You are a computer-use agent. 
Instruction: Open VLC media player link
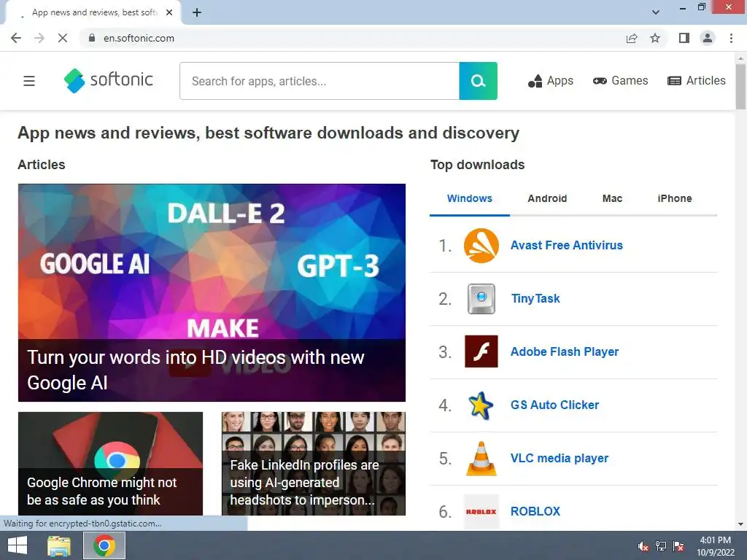point(560,458)
